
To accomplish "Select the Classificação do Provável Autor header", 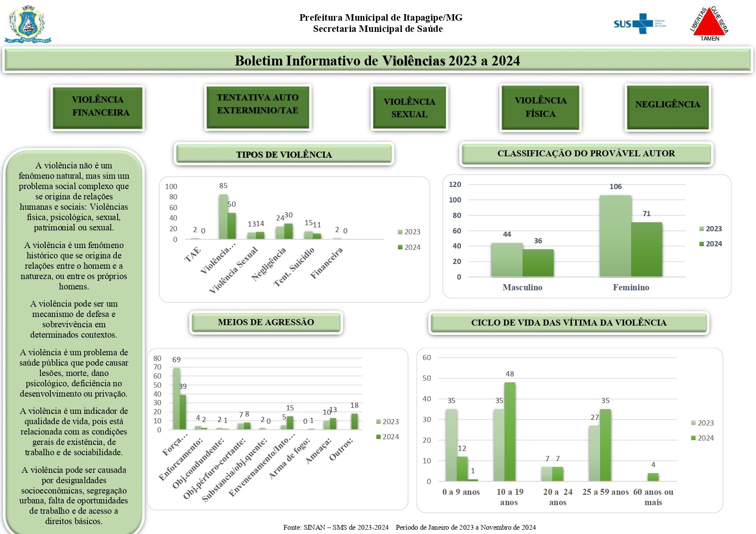I will click(x=586, y=154).
